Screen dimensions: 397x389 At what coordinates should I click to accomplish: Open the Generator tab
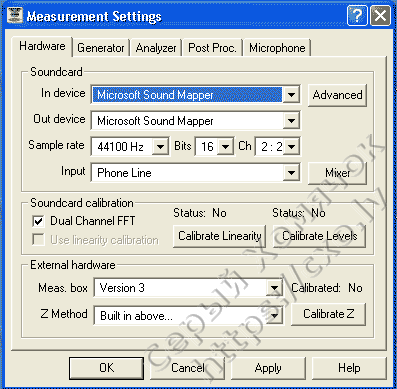[x=101, y=48]
